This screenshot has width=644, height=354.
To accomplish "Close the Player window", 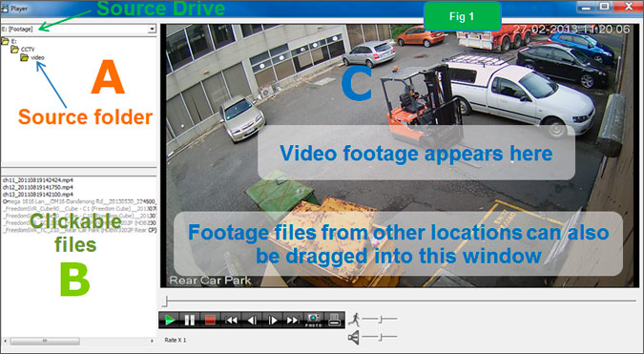I will click(x=628, y=7).
